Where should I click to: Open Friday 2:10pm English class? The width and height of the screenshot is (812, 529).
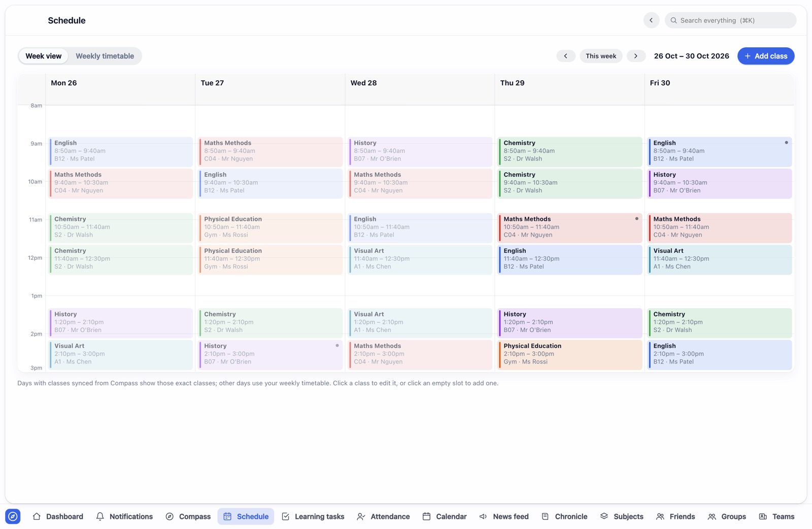point(720,354)
